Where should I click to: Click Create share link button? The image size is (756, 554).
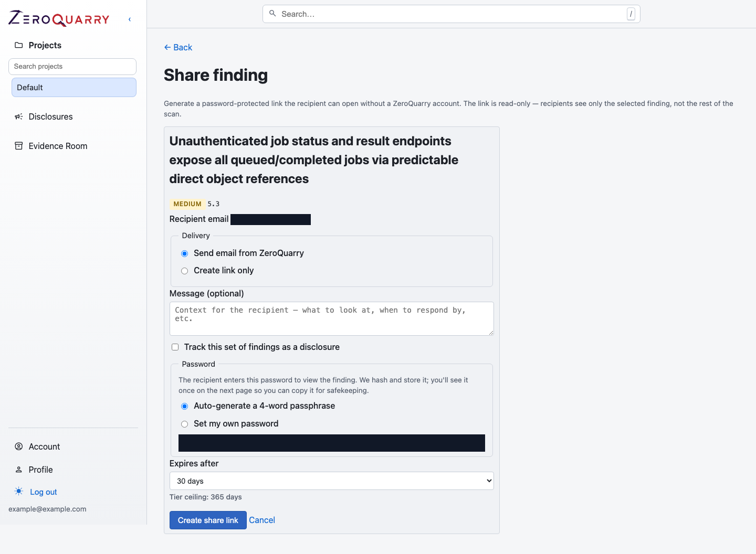click(208, 520)
